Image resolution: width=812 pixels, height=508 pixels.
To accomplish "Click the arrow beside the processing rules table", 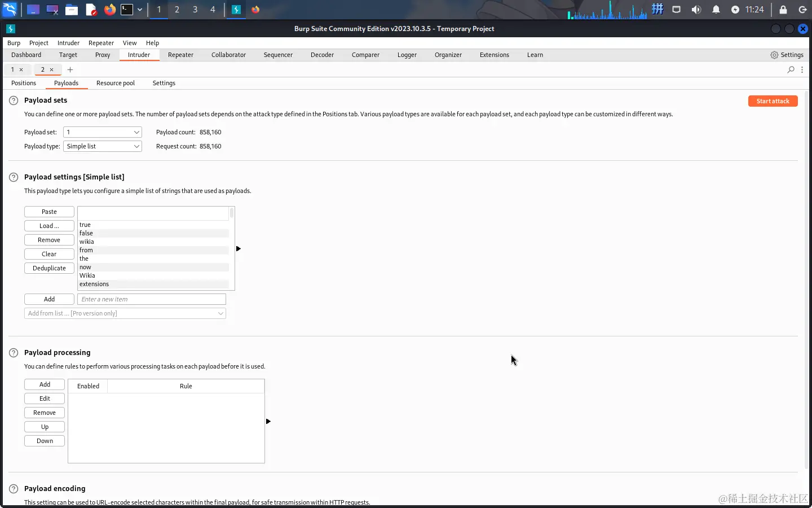I will point(268,422).
